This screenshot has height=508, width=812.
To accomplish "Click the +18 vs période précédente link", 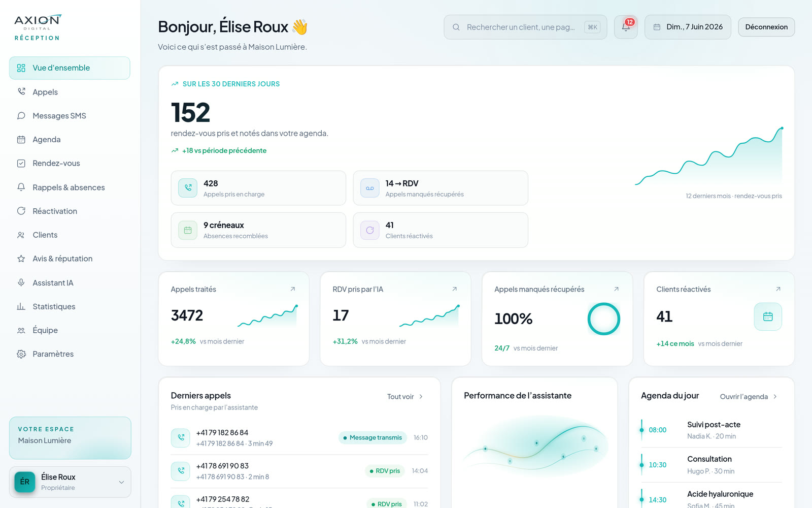I will click(219, 150).
